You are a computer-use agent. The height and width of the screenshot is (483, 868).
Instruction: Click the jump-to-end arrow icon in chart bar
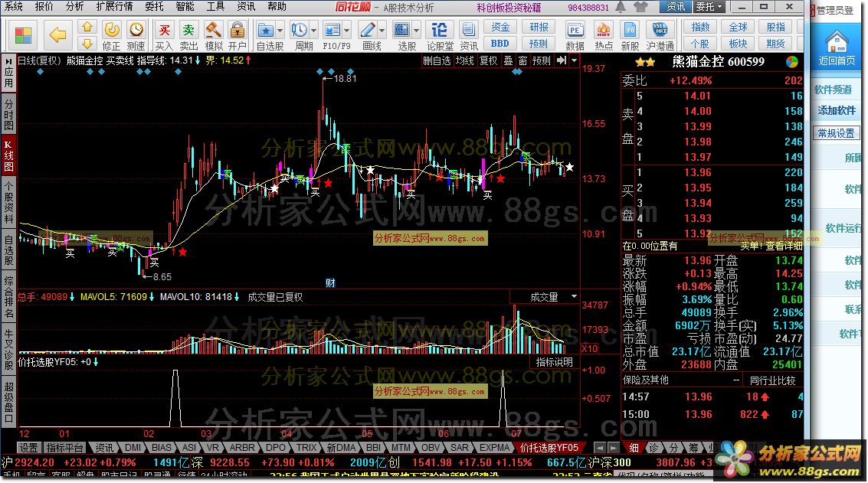pyautogui.click(x=562, y=60)
